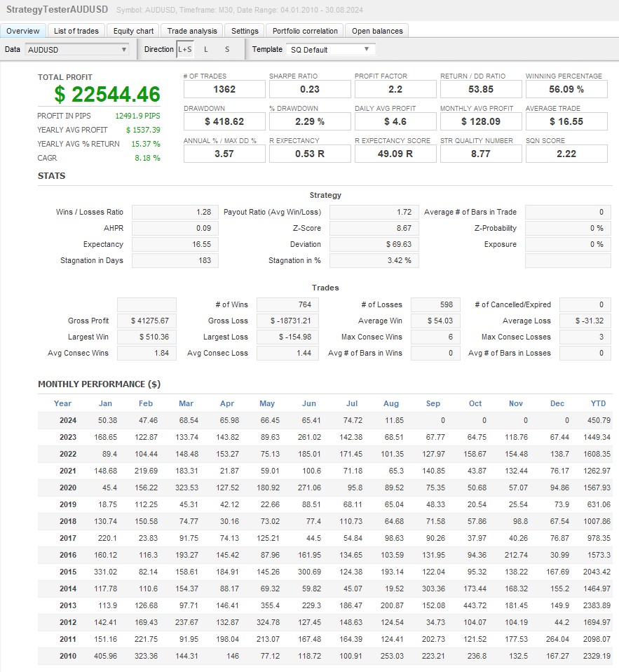Image resolution: width=619 pixels, height=672 pixels.
Task: Click the YTD column header
Action: pyautogui.click(x=598, y=403)
